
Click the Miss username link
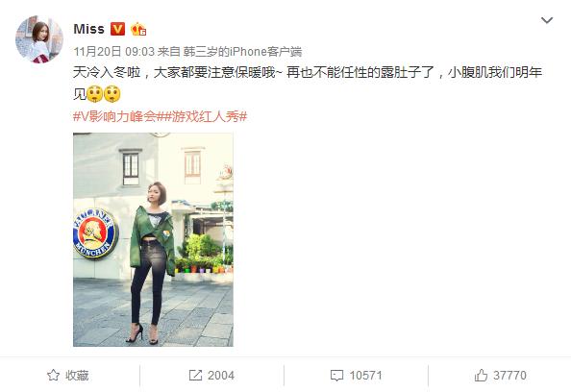[88, 29]
